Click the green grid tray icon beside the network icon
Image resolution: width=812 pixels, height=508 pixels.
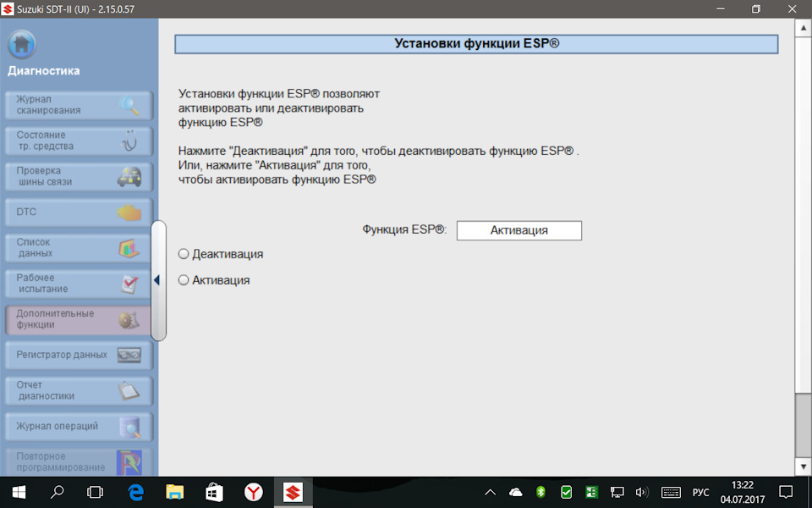[591, 492]
